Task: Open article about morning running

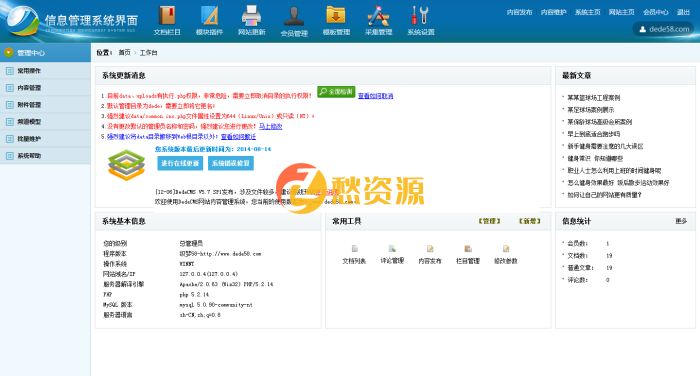Action: click(593, 134)
